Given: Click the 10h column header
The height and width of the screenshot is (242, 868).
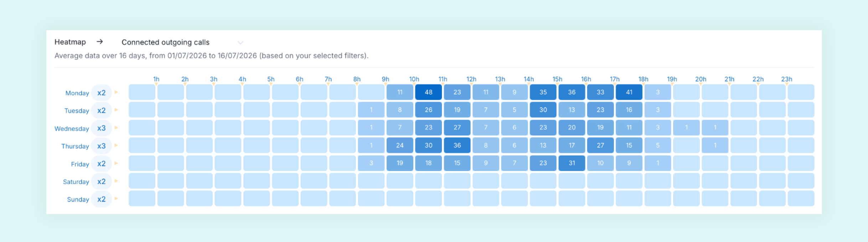Looking at the screenshot, I should click(414, 79).
